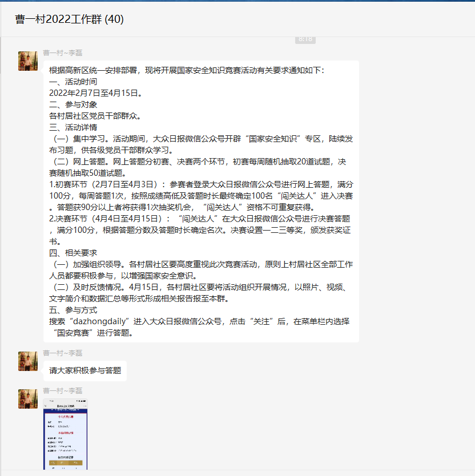Open the shared phone screenshot thumbnail

pos(65,434)
